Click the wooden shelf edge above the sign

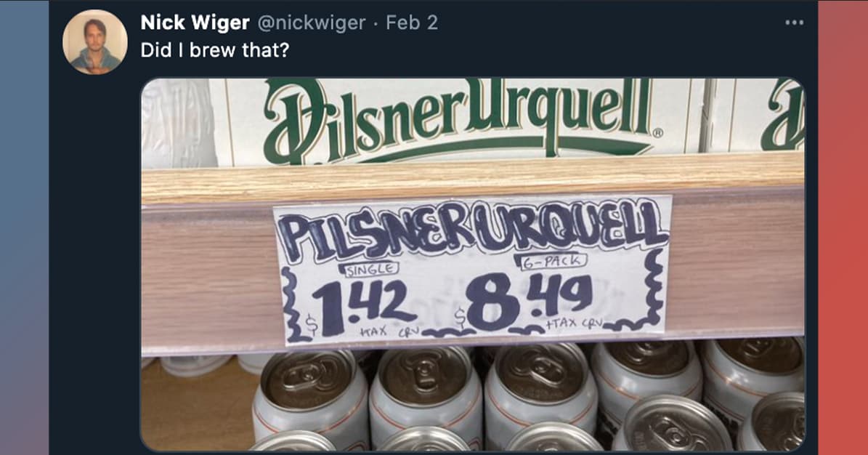point(473,177)
